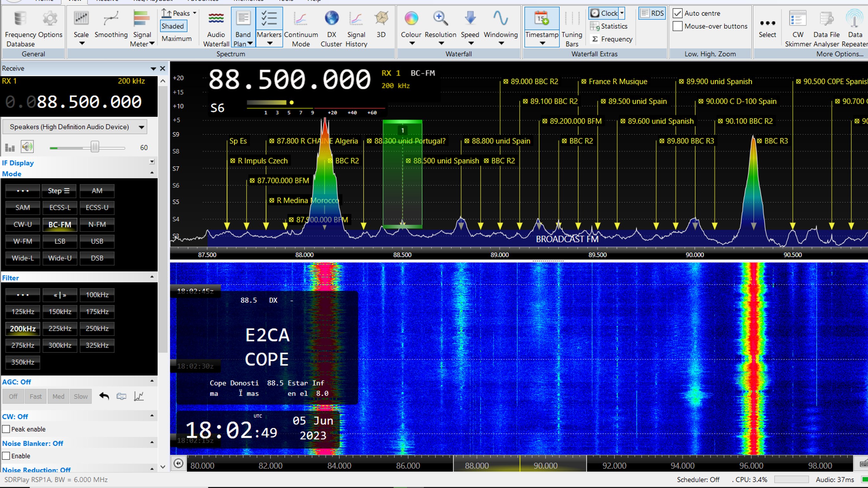Open More Options... in the ribbon
The height and width of the screenshot is (488, 868).
click(x=840, y=54)
